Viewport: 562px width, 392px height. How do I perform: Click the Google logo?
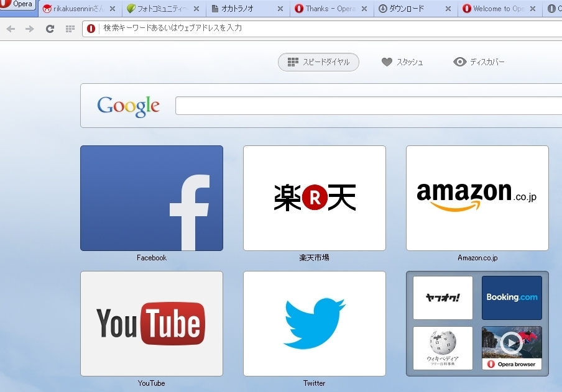[x=128, y=106]
